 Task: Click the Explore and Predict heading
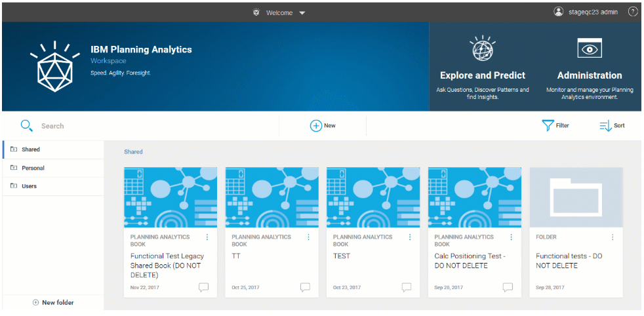coord(483,75)
